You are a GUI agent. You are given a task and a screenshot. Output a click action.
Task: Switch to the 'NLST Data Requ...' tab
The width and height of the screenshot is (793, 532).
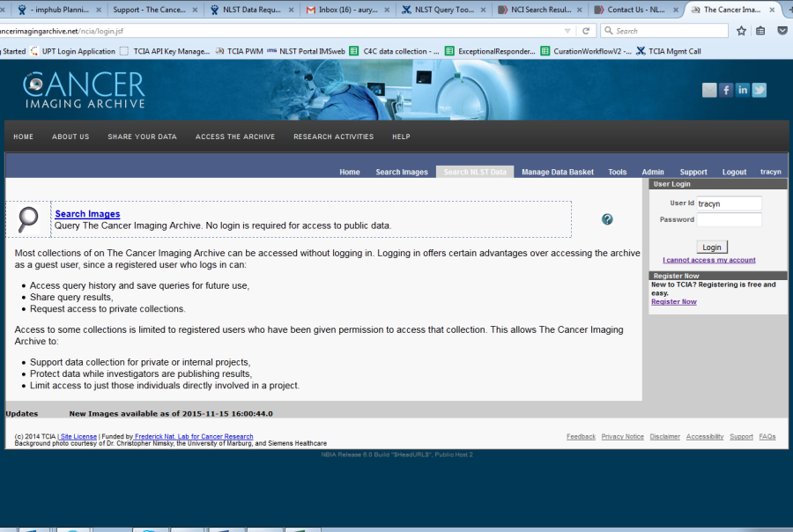(x=251, y=10)
